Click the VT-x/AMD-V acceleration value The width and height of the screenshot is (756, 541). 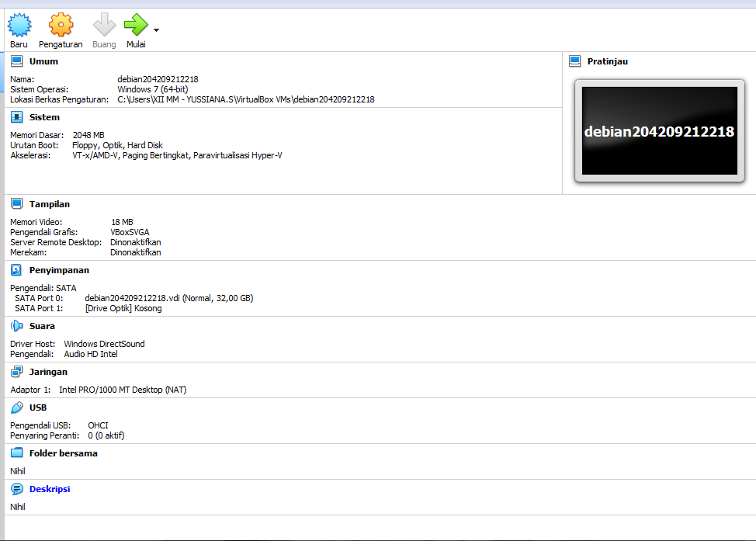177,155
